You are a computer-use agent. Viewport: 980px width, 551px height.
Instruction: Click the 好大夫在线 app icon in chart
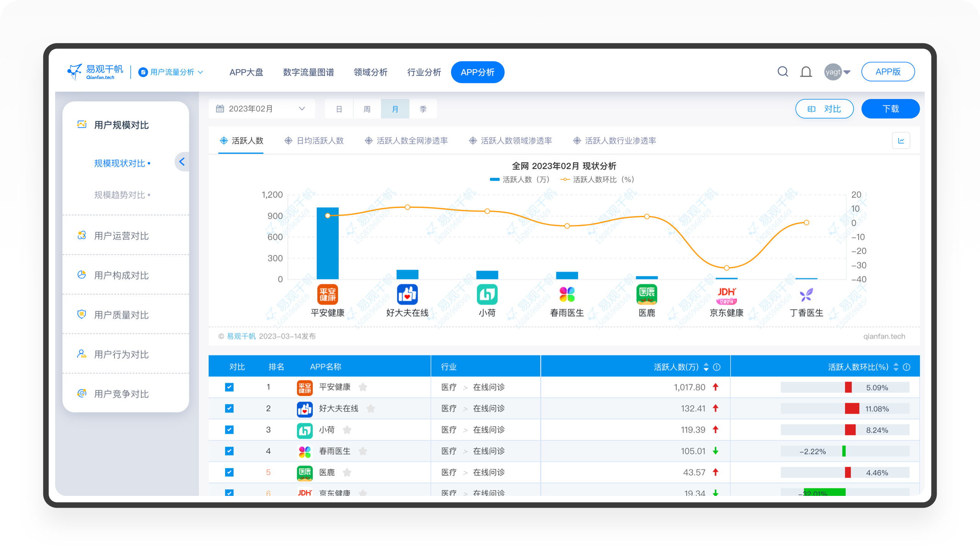pyautogui.click(x=407, y=294)
